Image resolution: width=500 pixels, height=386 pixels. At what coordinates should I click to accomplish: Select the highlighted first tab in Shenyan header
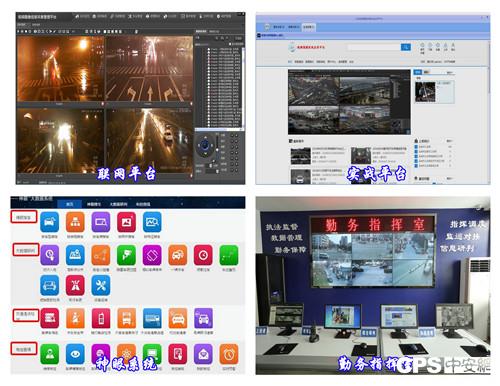[x=69, y=204]
